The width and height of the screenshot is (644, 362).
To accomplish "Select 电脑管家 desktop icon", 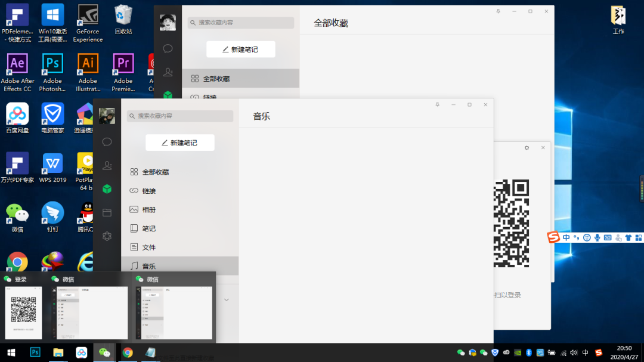I will pyautogui.click(x=52, y=118).
